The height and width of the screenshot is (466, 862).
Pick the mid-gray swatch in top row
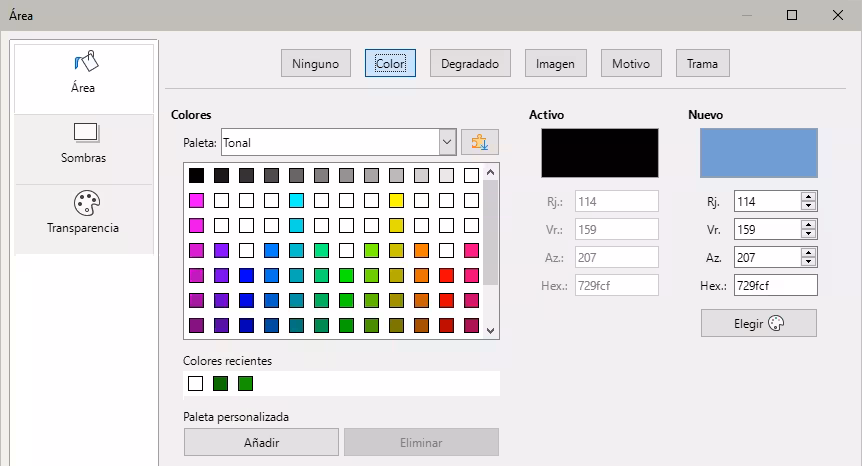pyautogui.click(x=322, y=175)
